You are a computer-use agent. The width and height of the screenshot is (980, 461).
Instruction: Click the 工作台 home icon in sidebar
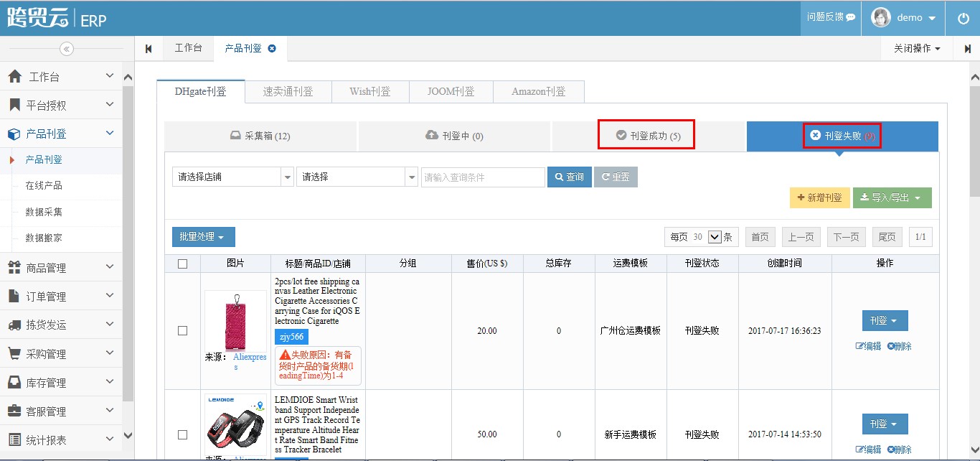click(14, 77)
